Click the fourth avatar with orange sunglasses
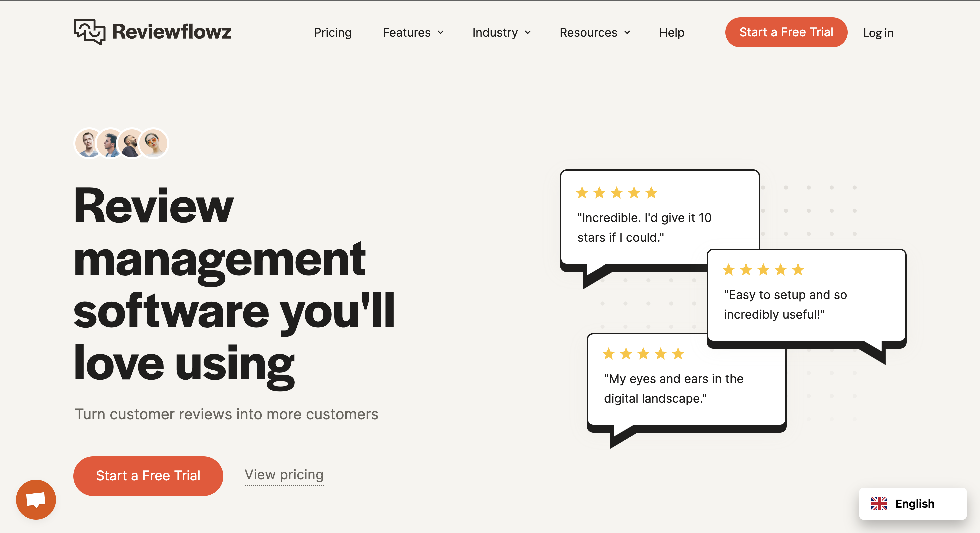980x533 pixels. 154,143
